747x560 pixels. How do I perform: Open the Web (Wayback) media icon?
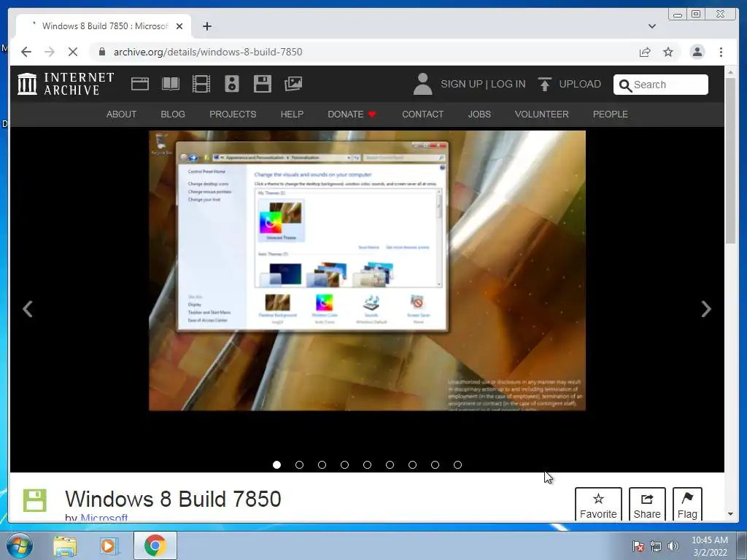pos(140,84)
